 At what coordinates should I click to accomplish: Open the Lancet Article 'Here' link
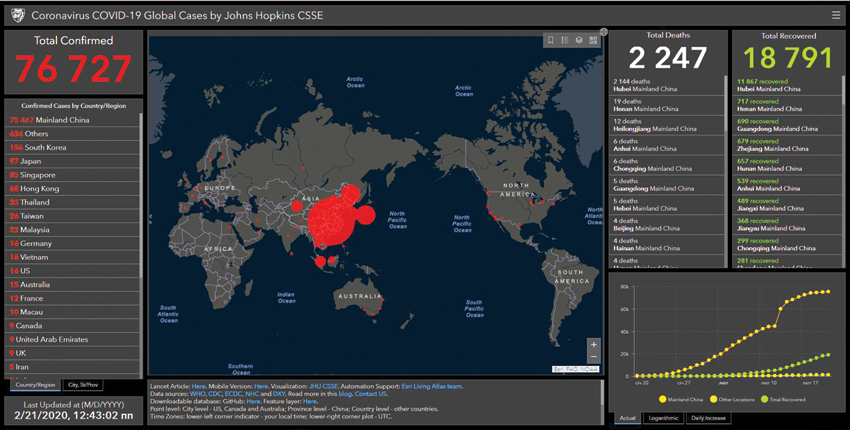click(x=198, y=387)
